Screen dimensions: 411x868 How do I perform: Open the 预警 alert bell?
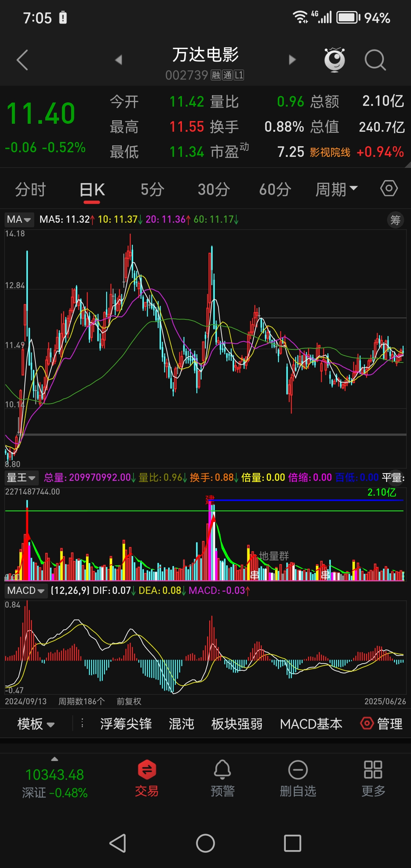(x=223, y=779)
